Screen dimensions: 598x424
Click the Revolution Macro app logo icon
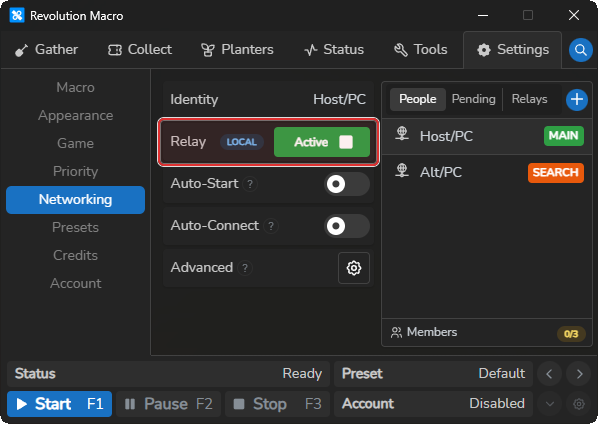coord(17,16)
